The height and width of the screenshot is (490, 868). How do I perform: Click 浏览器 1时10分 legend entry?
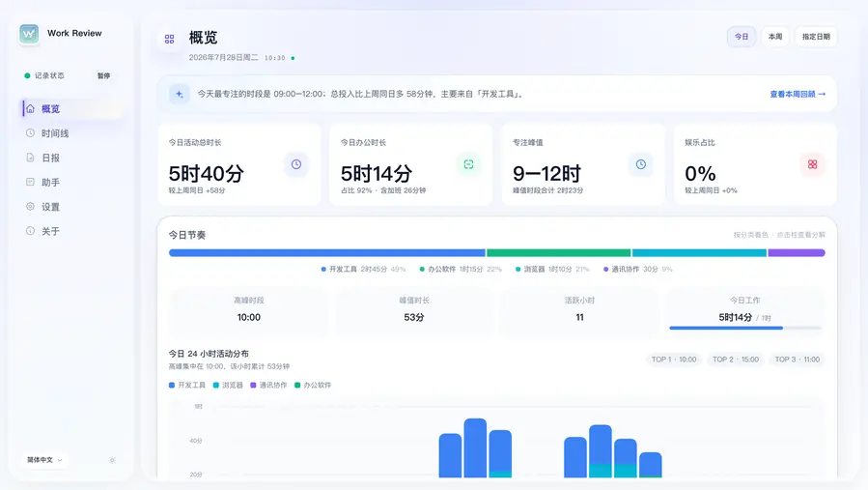(552, 269)
